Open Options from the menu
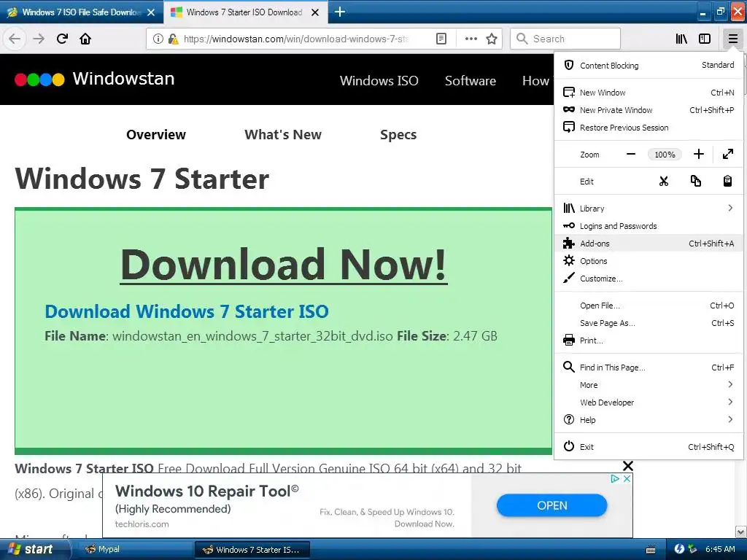The height and width of the screenshot is (560, 747). (x=649, y=261)
